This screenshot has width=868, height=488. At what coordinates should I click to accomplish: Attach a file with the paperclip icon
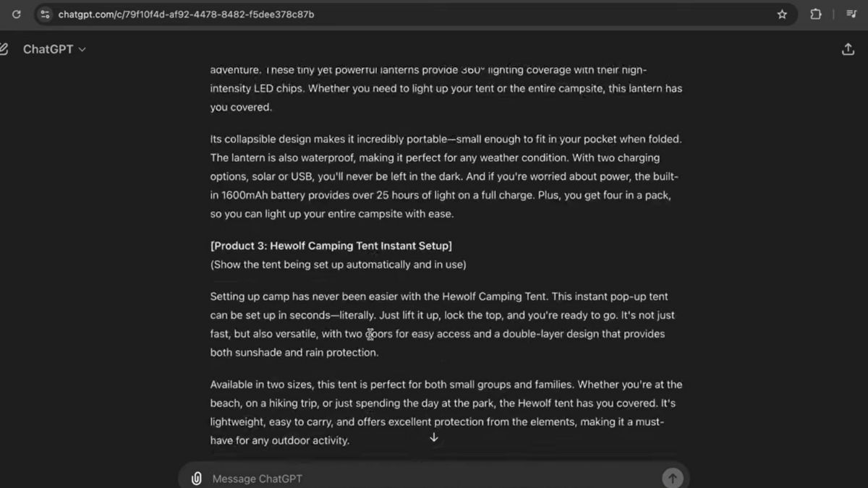point(196,479)
